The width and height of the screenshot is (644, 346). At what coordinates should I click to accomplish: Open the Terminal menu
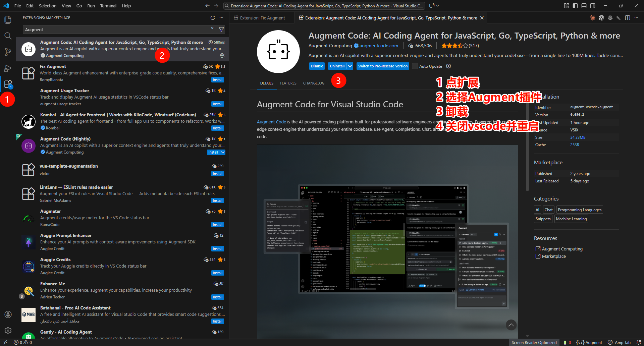tap(108, 6)
